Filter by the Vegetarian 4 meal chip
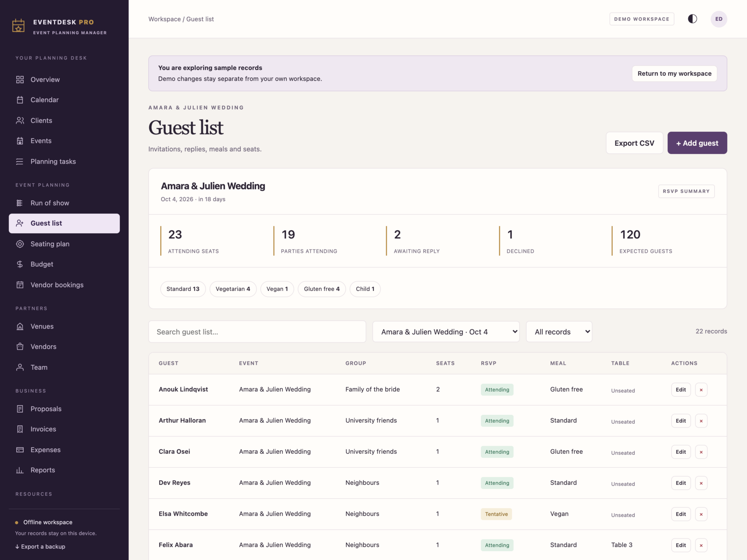 [x=233, y=289]
